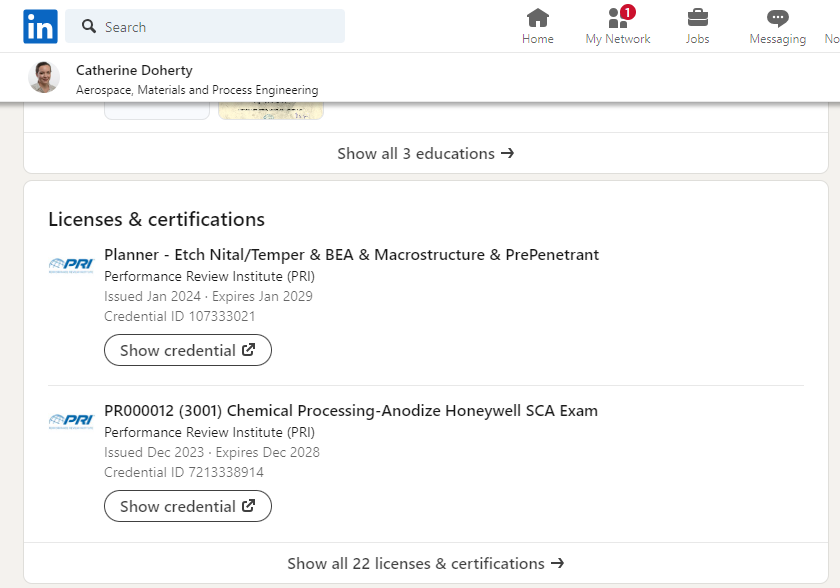Click Aerospace, Materials and Process Engineering headline

[x=197, y=90]
